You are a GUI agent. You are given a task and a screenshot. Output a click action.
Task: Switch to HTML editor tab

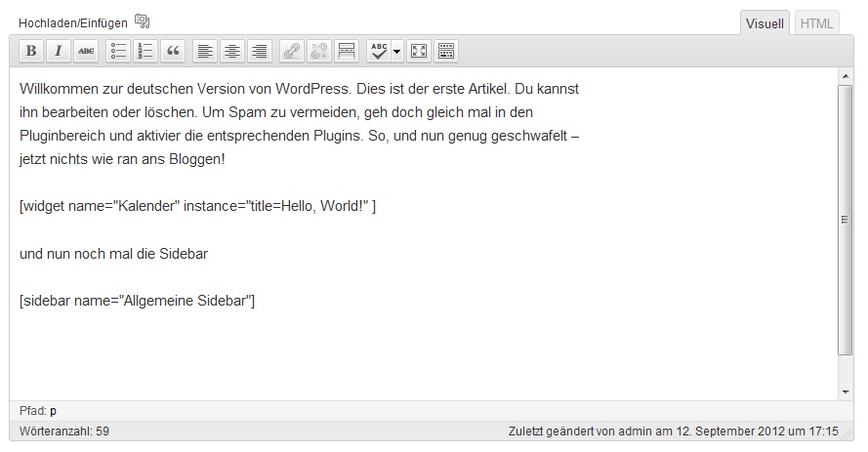pyautogui.click(x=816, y=23)
